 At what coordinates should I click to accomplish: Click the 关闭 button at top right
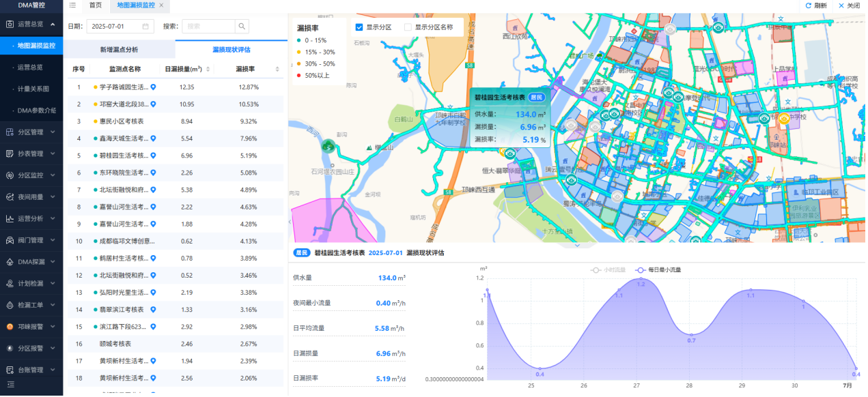(849, 5)
